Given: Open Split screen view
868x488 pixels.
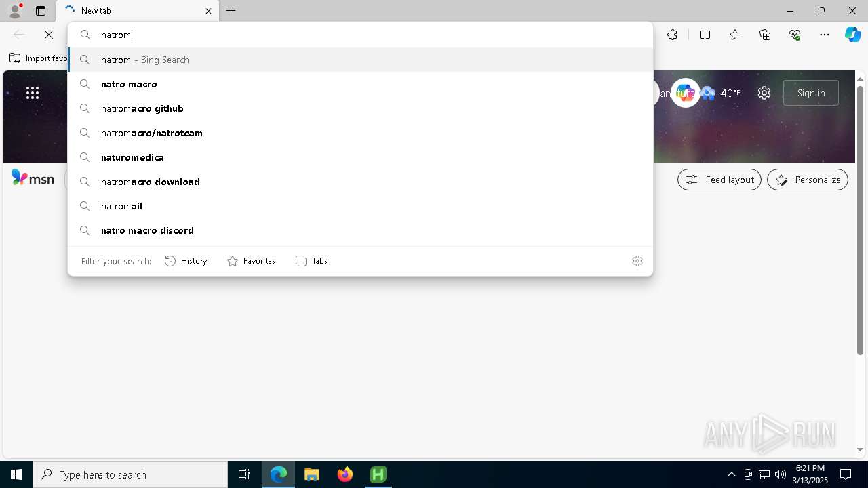Looking at the screenshot, I should [705, 35].
